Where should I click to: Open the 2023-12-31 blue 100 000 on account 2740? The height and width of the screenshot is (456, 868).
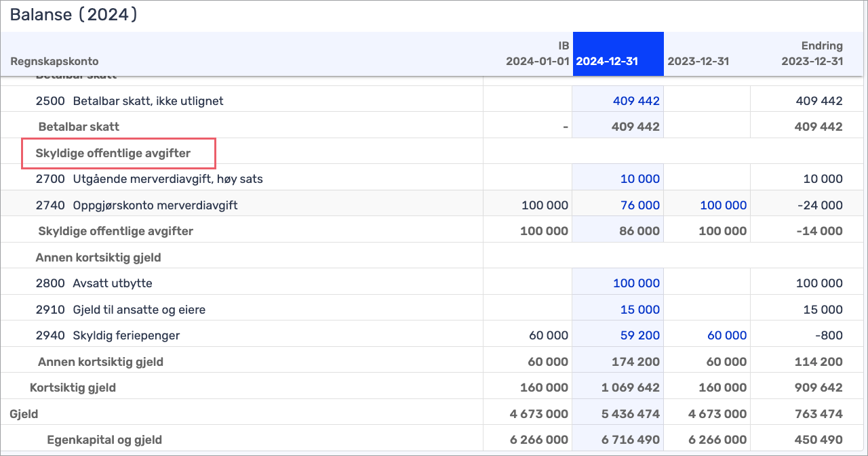tap(723, 205)
